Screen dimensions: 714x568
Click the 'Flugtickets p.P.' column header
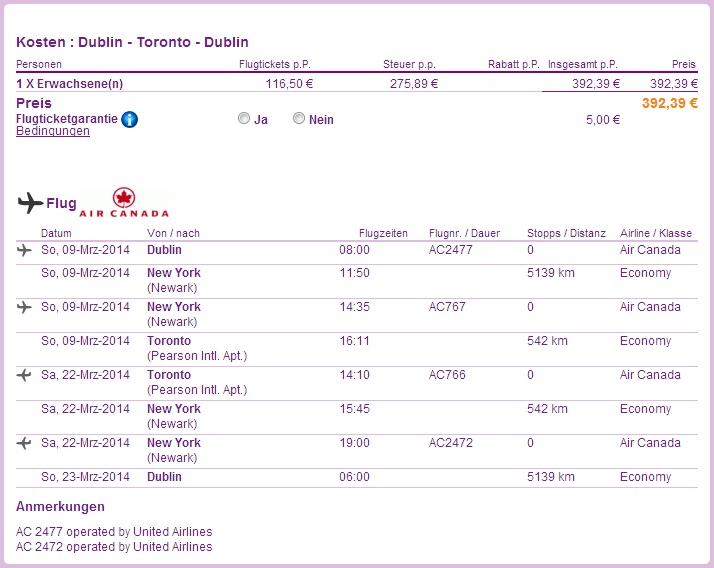pyautogui.click(x=275, y=64)
